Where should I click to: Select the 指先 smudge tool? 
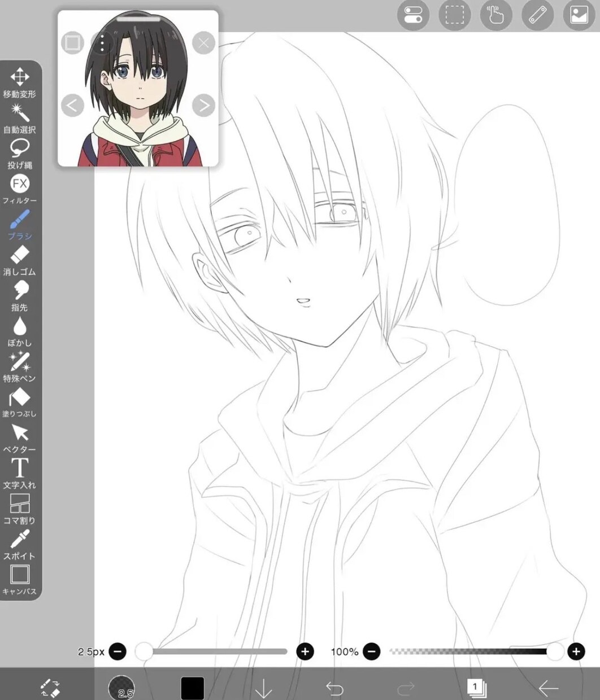tap(20, 296)
